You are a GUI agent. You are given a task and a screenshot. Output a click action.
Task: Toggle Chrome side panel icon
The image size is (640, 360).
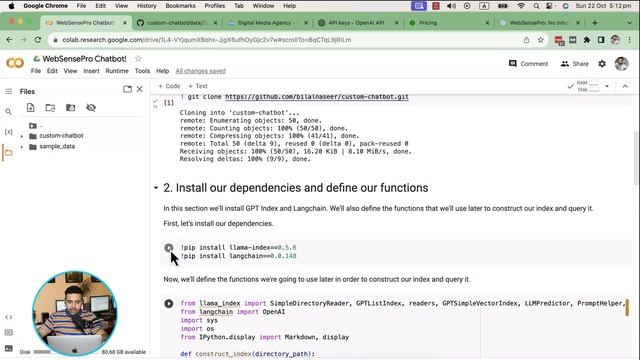point(601,40)
